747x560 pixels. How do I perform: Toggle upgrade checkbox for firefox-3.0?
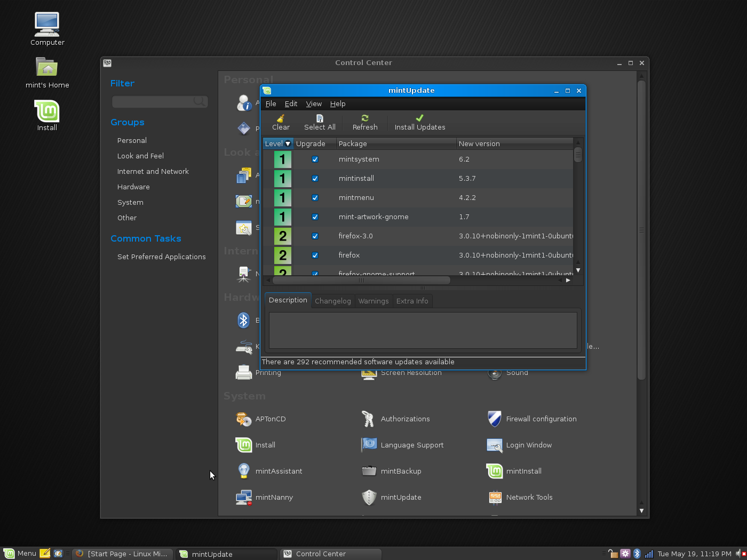pyautogui.click(x=315, y=236)
